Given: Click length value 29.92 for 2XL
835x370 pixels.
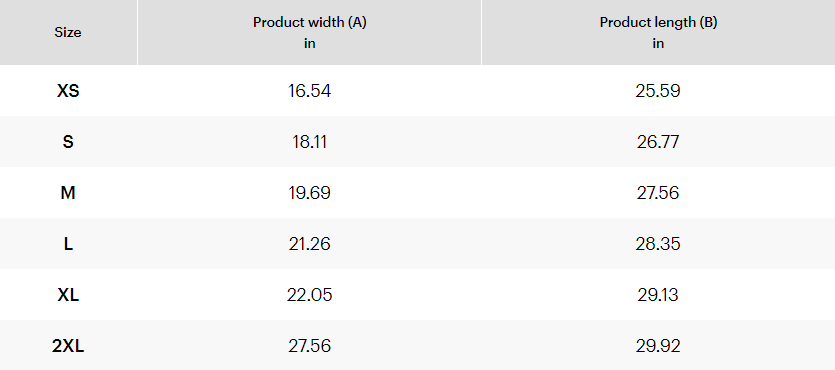Looking at the screenshot, I should pyautogui.click(x=658, y=347).
